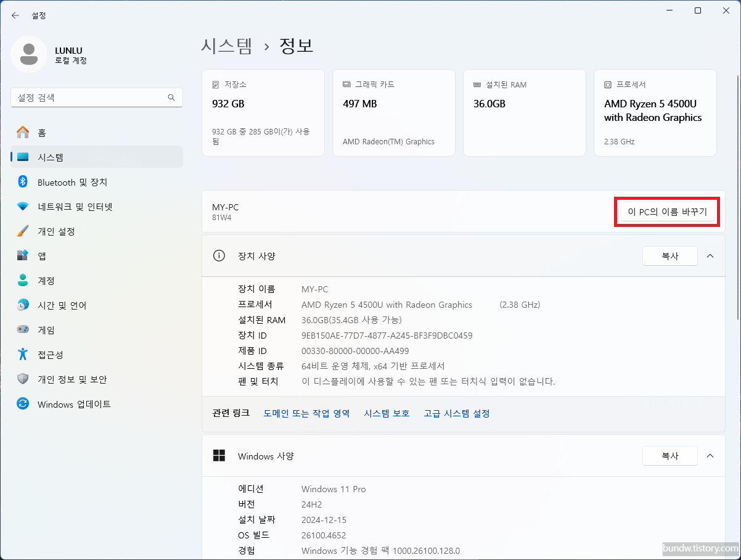Click the 접근성 figure icon
Viewport: 741px width, 560px height.
(x=23, y=355)
